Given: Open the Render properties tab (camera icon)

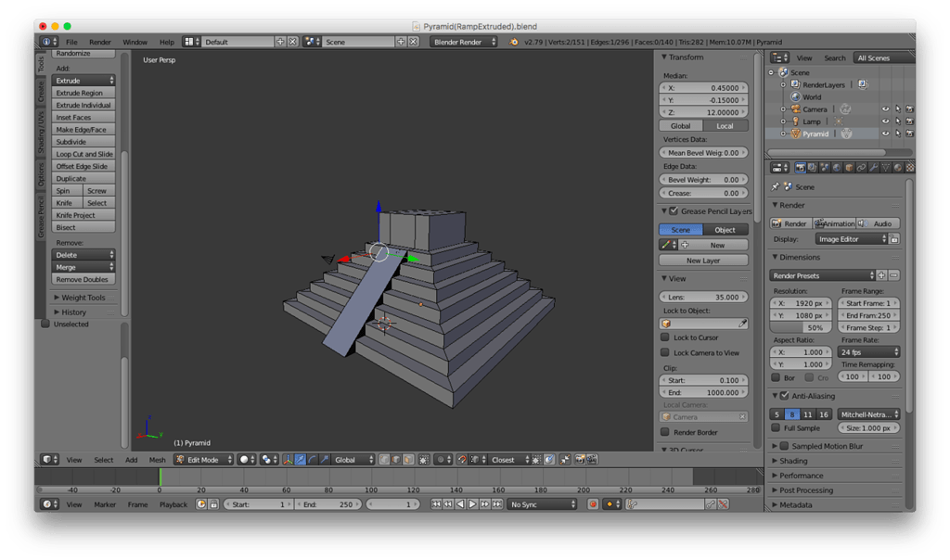Looking at the screenshot, I should point(801,168).
